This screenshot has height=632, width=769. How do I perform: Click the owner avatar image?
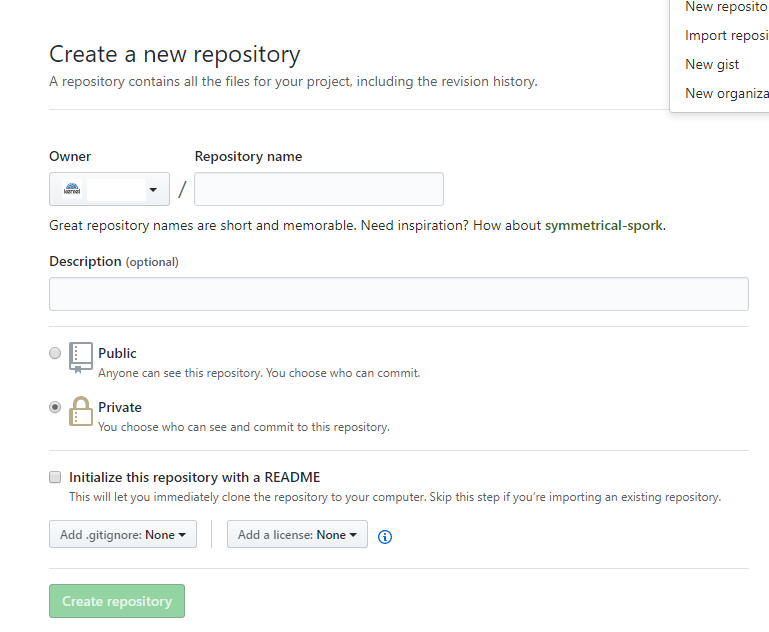click(72, 189)
